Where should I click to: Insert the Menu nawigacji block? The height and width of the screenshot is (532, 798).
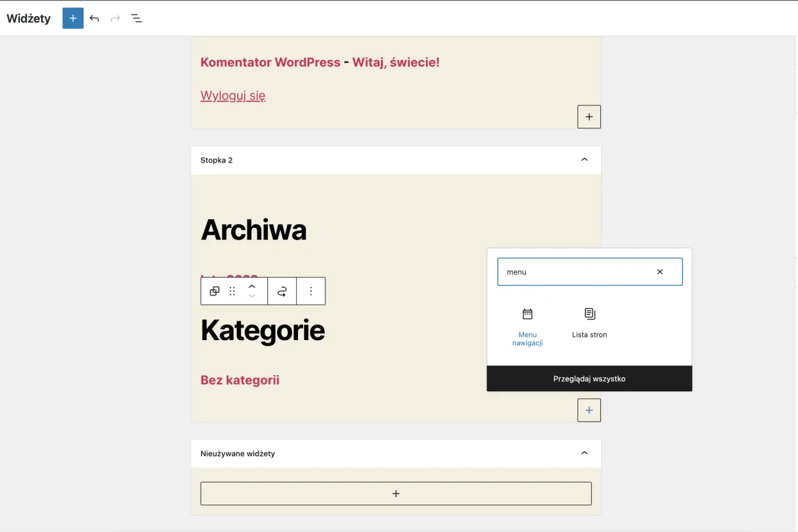[x=527, y=326]
